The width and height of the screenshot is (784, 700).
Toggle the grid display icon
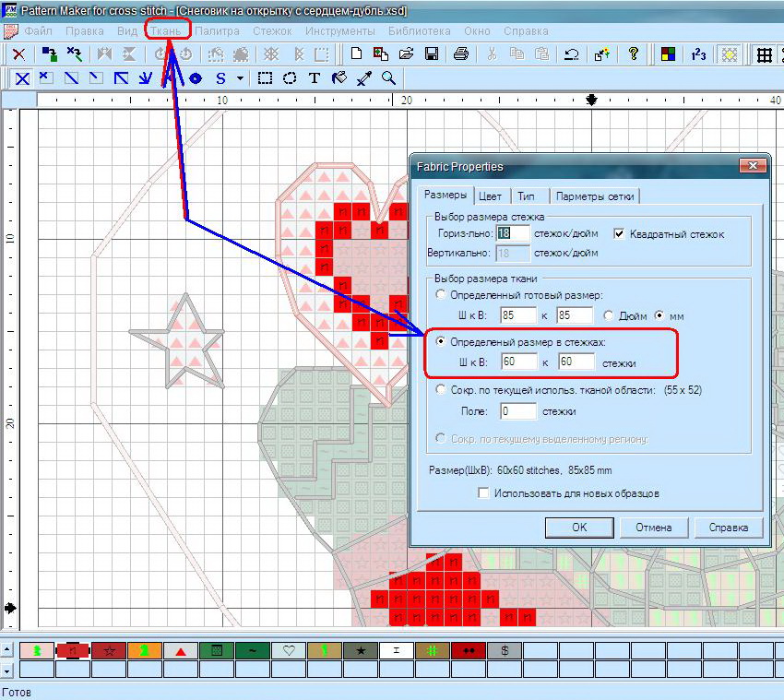pos(765,54)
